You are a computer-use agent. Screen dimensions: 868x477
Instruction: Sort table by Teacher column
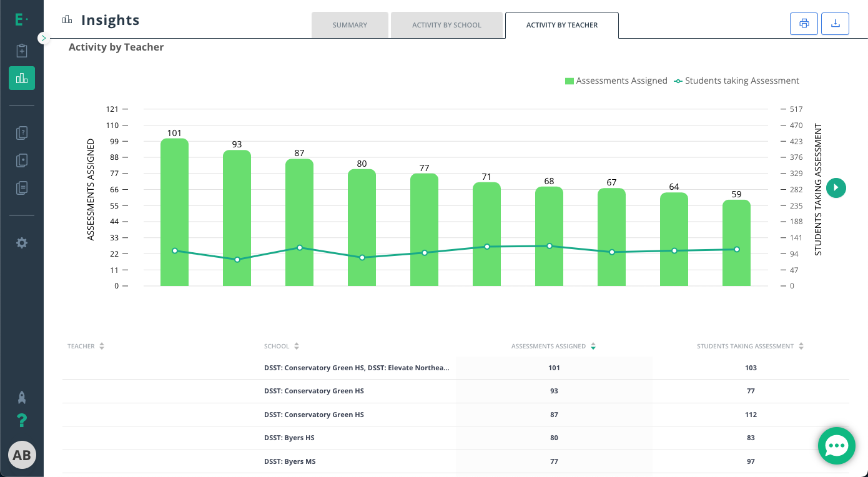pos(86,346)
